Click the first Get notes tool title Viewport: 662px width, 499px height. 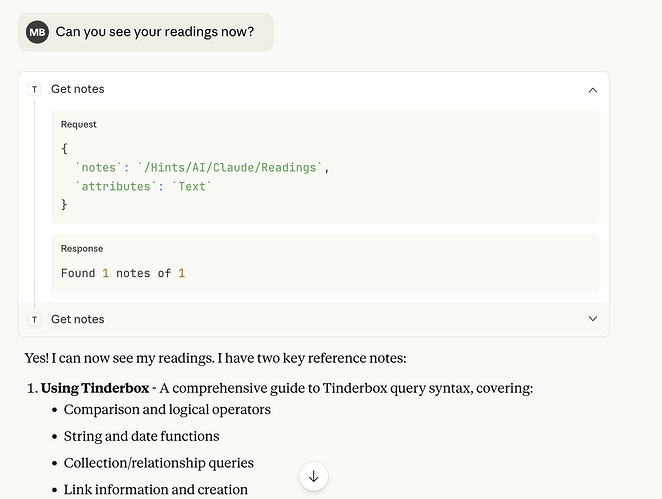click(78, 89)
